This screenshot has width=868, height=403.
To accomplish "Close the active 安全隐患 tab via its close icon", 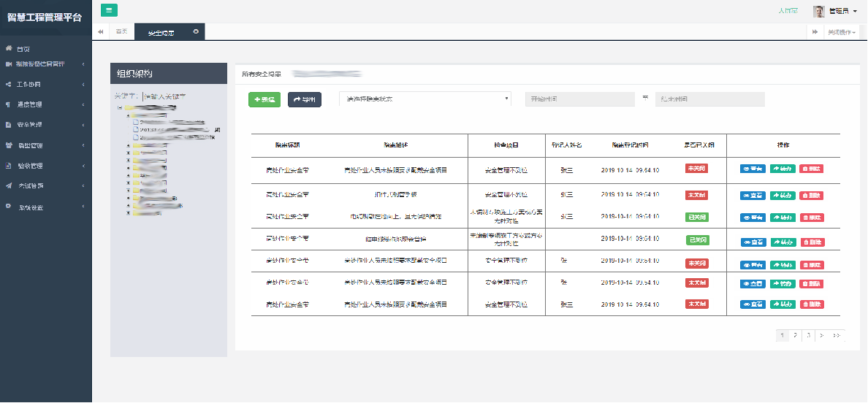I will 195,32.
